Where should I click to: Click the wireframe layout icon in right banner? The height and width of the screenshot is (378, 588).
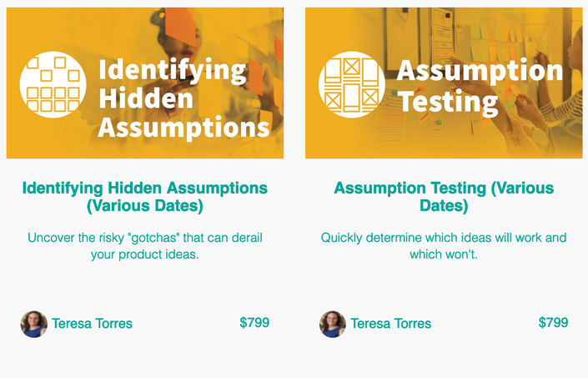(x=352, y=85)
